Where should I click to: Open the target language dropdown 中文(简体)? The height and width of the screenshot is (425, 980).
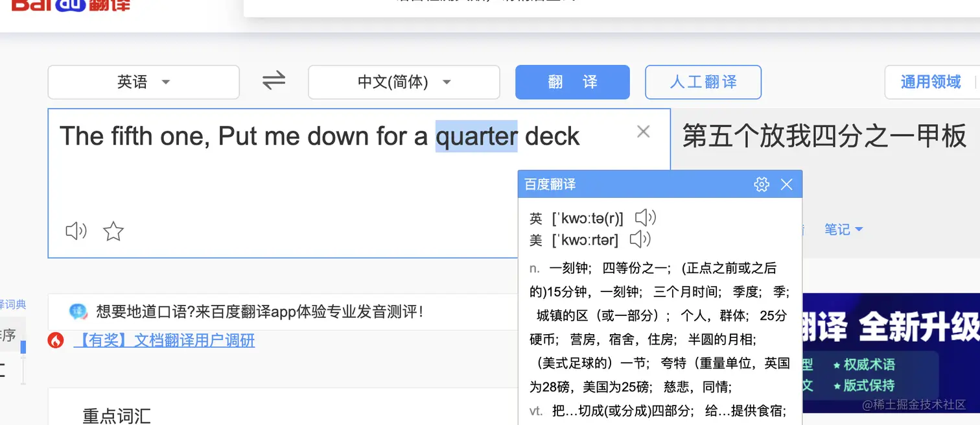[403, 82]
